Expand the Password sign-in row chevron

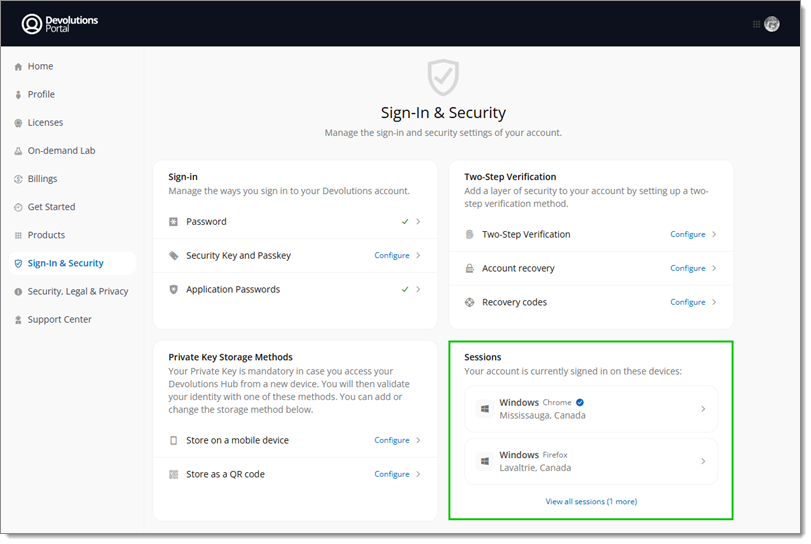[x=418, y=222]
